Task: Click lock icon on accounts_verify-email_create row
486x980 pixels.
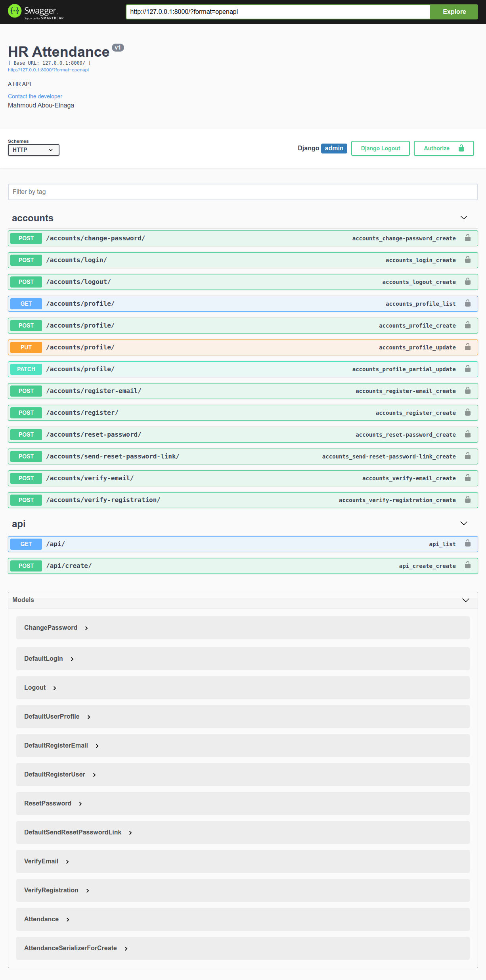Action: point(468,478)
